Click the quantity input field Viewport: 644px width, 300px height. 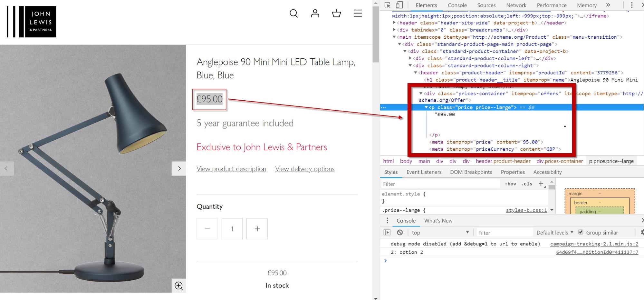(232, 229)
